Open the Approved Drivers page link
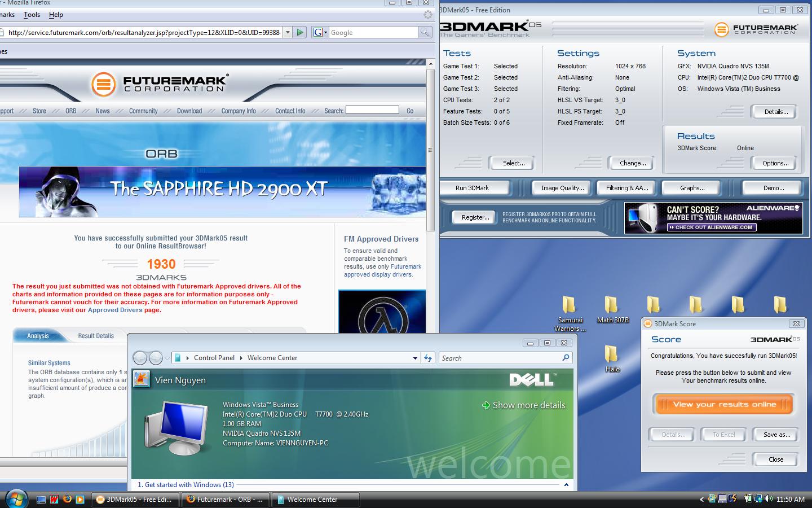Image resolution: width=812 pixels, height=508 pixels. click(116, 310)
